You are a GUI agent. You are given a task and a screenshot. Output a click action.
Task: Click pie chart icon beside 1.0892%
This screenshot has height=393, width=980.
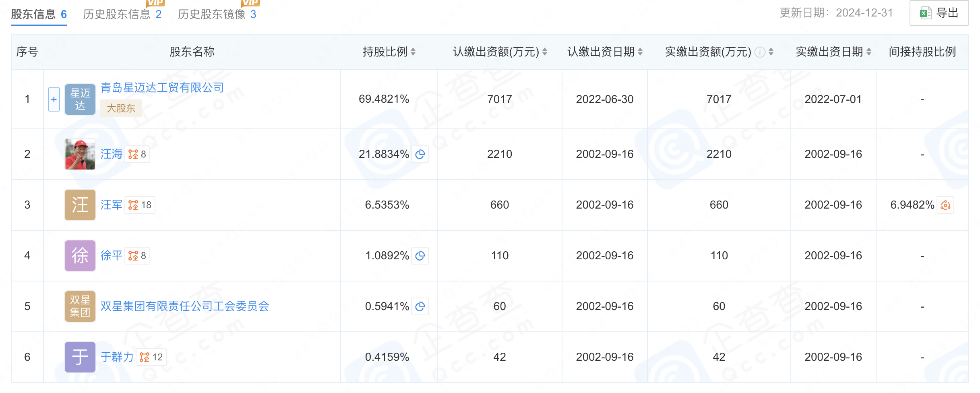pos(420,256)
